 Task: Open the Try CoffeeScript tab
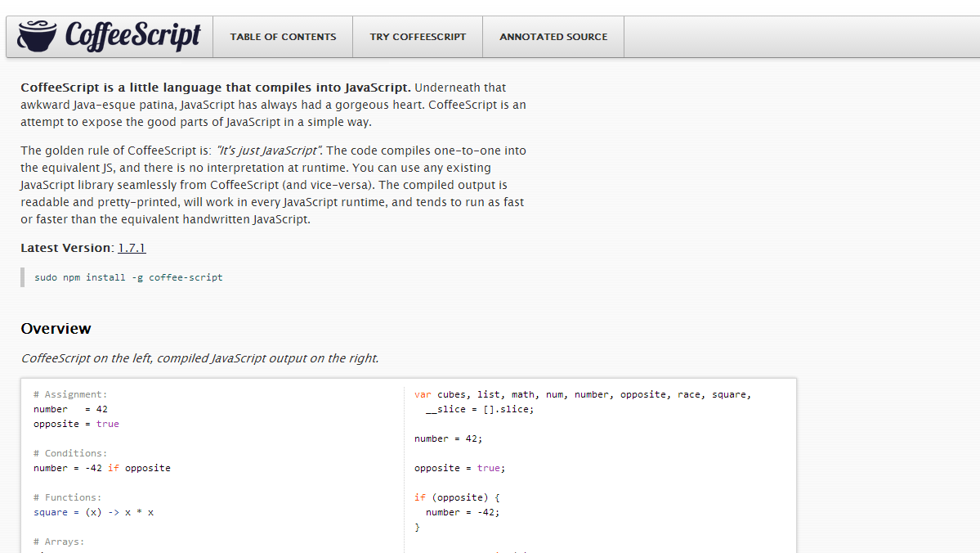pos(418,37)
